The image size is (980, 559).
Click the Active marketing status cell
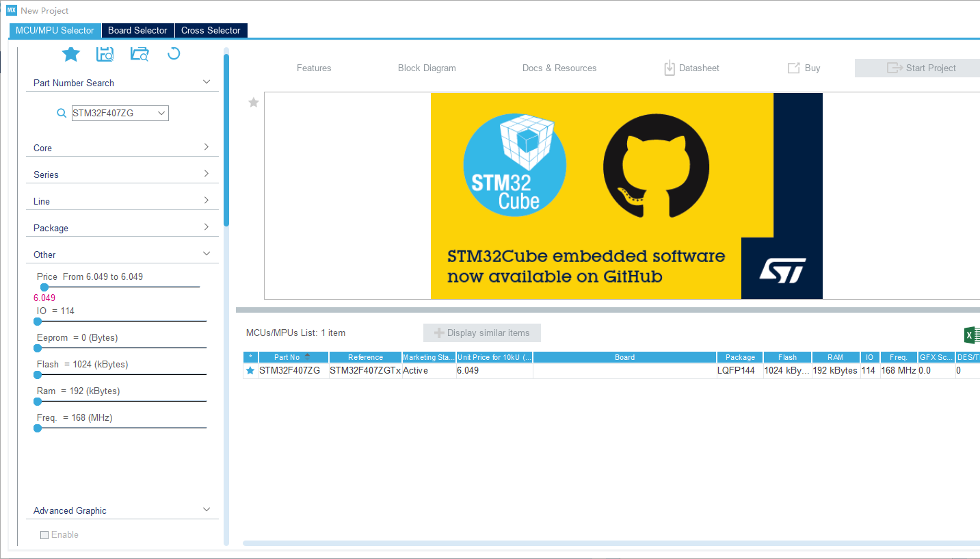[429, 370]
